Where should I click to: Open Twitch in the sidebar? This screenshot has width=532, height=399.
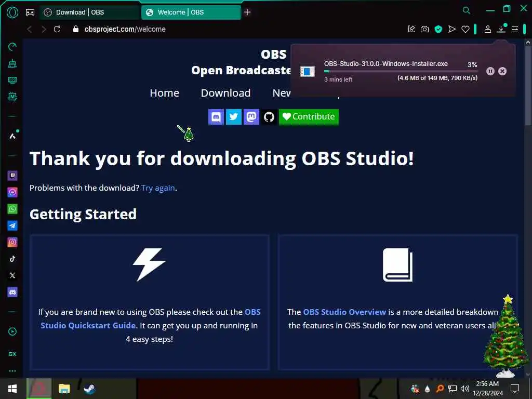[x=12, y=176]
